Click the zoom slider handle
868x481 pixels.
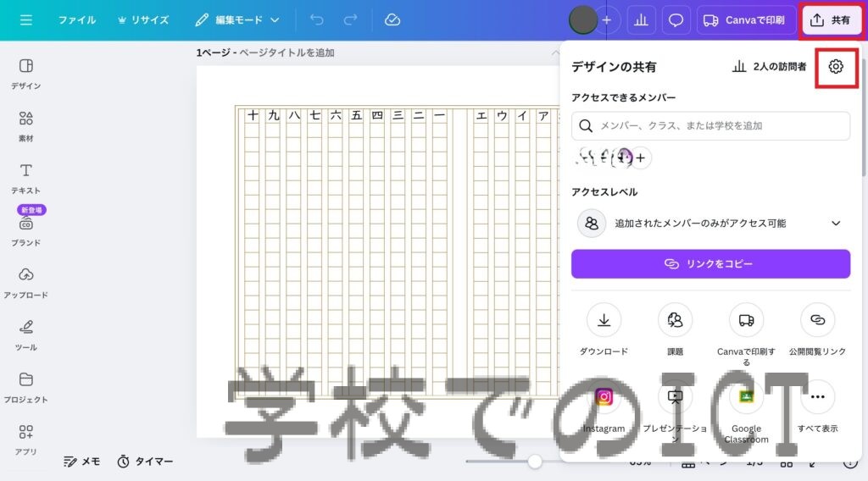(x=535, y=462)
